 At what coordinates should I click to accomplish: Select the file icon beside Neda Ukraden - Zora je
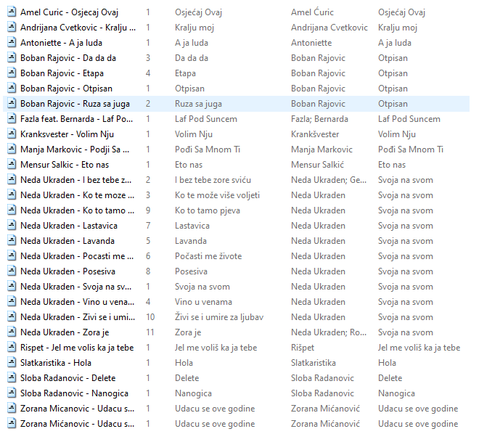coord(12,332)
